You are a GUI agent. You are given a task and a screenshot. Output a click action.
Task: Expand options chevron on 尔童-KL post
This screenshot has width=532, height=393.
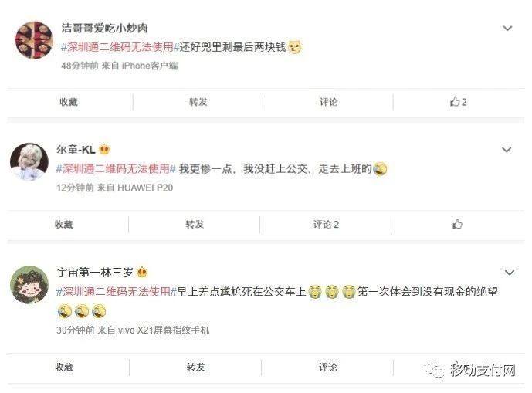507,150
